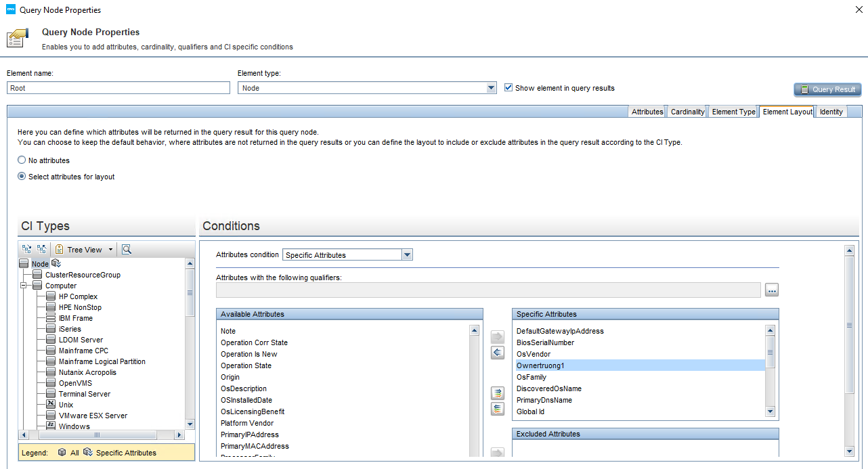Open qualifiers browse with the ellipsis button
The height and width of the screenshot is (469, 868).
(x=772, y=290)
